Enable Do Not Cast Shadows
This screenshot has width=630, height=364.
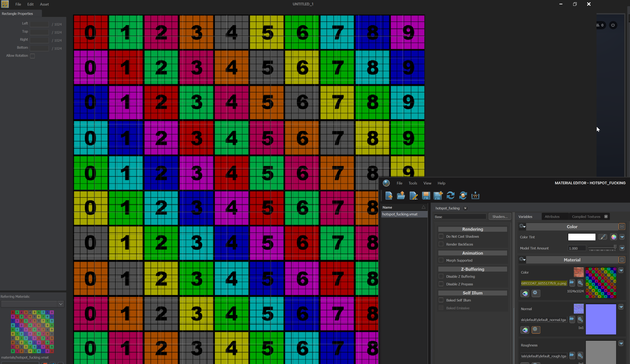coord(441,236)
